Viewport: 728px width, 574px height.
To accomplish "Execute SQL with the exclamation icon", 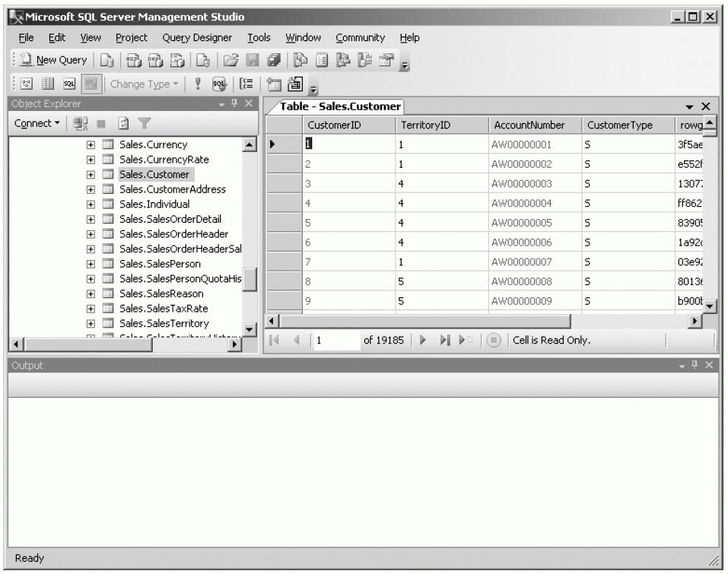I will (x=198, y=84).
